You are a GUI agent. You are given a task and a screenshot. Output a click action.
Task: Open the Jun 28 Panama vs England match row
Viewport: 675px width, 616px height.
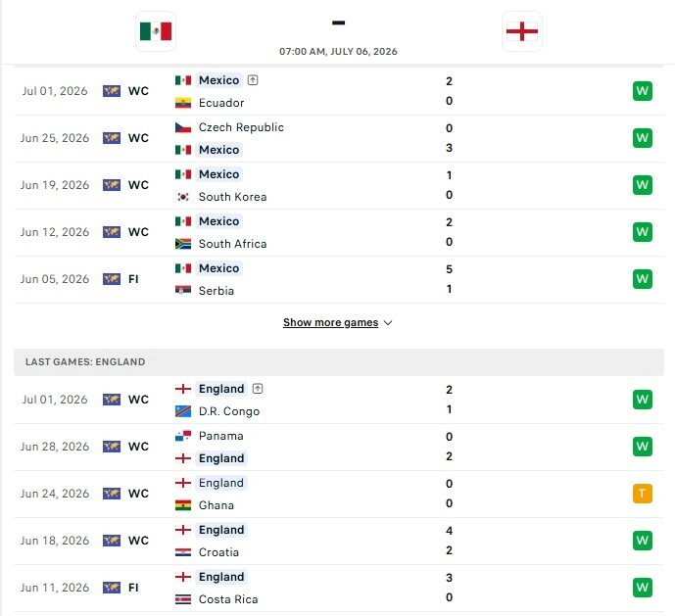(339, 447)
